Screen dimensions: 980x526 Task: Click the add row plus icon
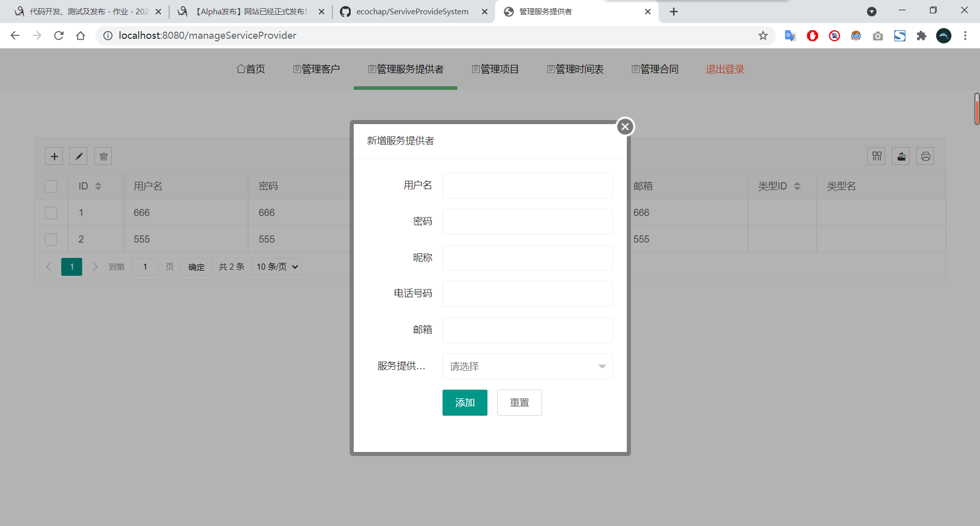tap(54, 156)
